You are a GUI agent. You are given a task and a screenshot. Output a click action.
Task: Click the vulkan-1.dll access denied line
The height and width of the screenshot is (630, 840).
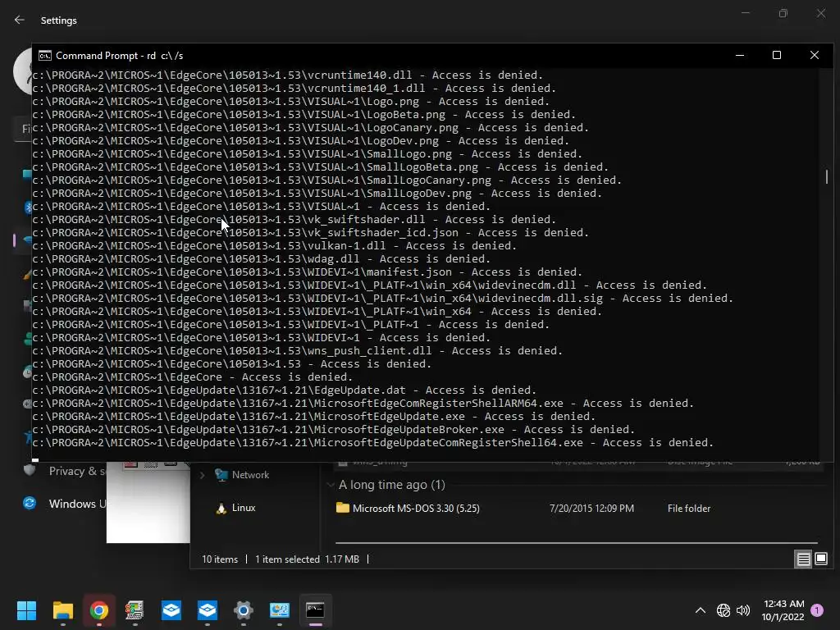[x=274, y=246]
